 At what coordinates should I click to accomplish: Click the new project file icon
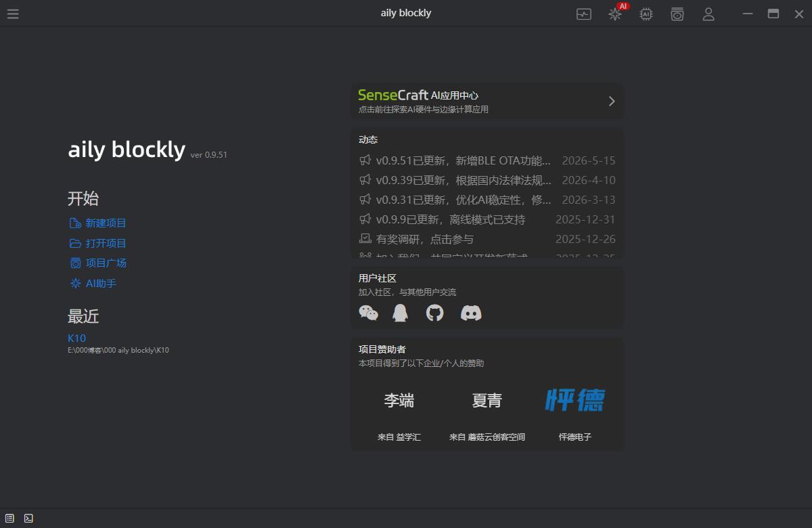point(75,223)
